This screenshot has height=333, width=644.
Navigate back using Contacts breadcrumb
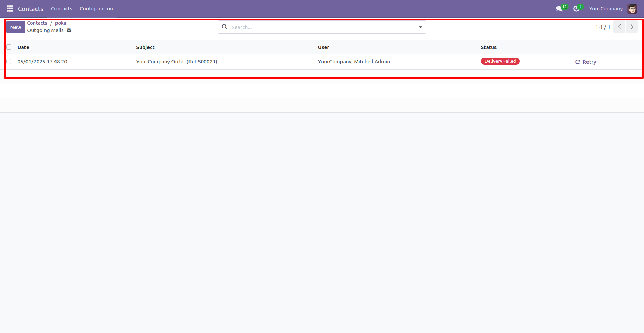tap(37, 23)
